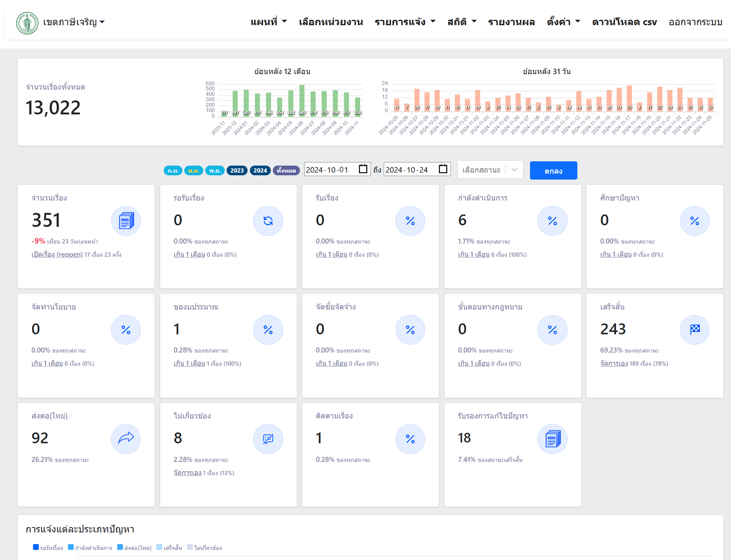
Task: Click the documents icon in จำนวนเรื่อง card
Action: click(x=126, y=221)
